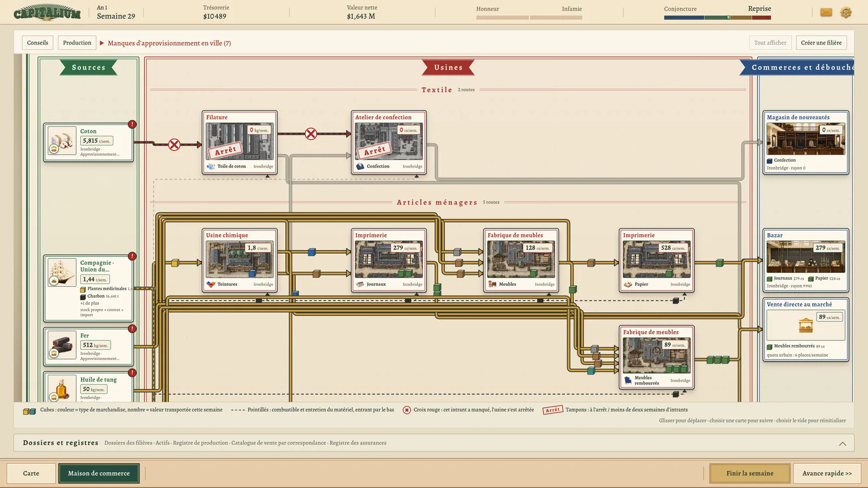
Task: Open the mail envelope icon
Action: (x=826, y=12)
